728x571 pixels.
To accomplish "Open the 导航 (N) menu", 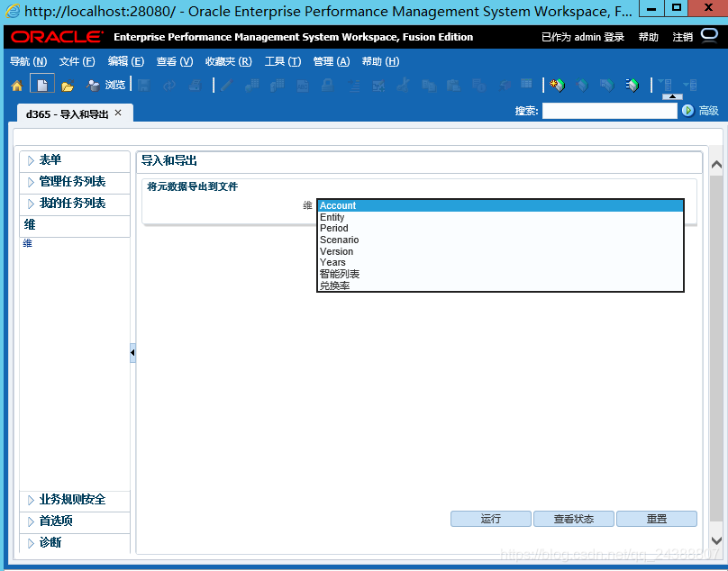I will tap(28, 61).
